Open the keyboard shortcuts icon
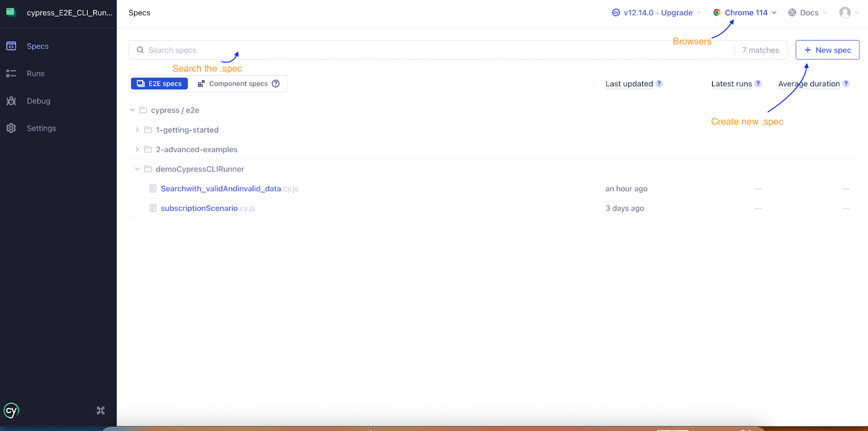868x431 pixels. point(100,410)
